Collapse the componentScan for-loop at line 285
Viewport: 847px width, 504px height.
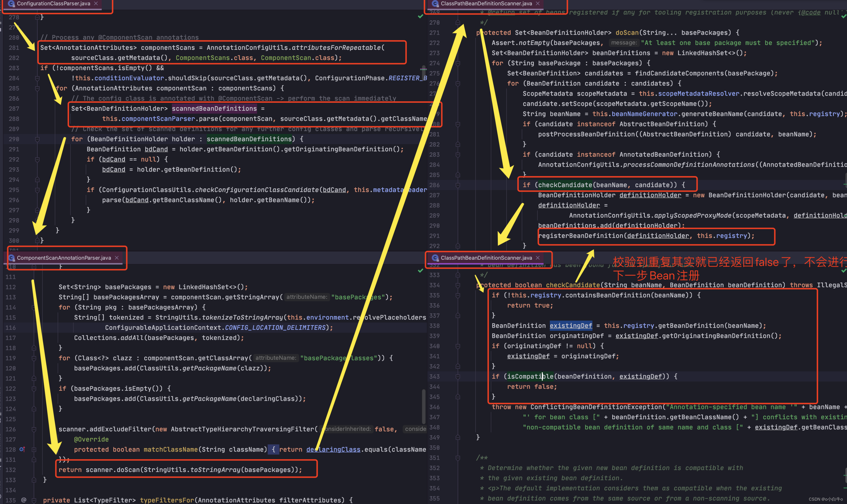[37, 88]
